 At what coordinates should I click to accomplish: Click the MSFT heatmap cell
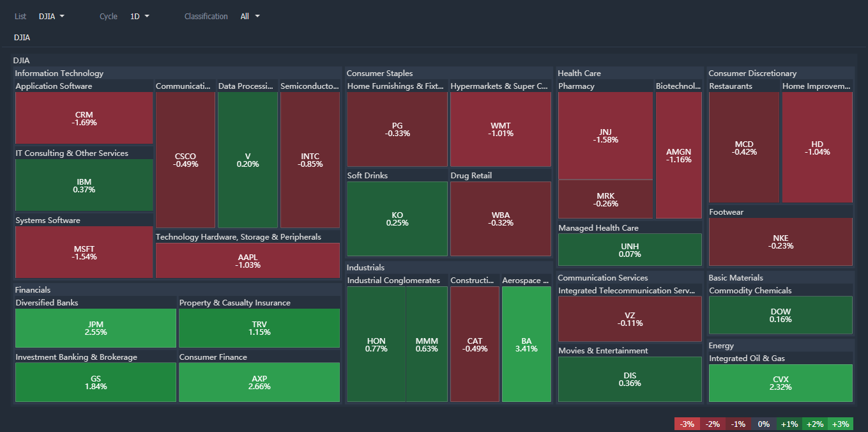coord(84,252)
